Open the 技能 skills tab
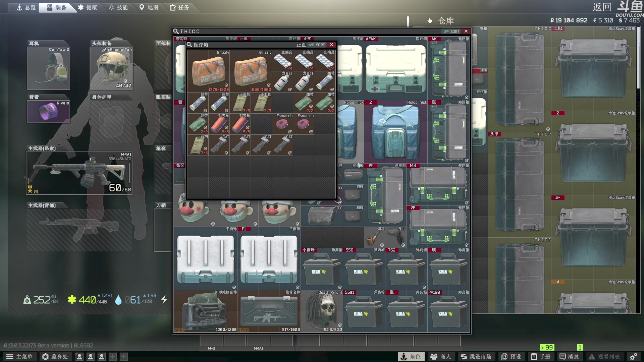 click(x=118, y=7)
